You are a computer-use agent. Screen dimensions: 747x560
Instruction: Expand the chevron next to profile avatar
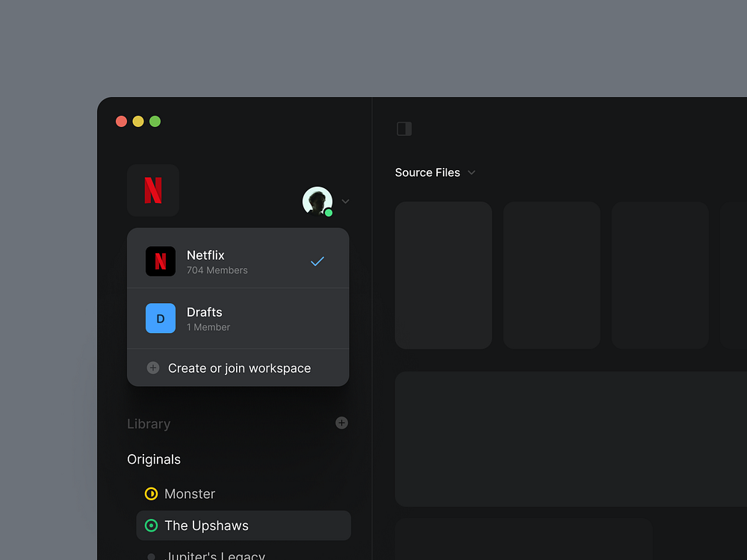[345, 202]
